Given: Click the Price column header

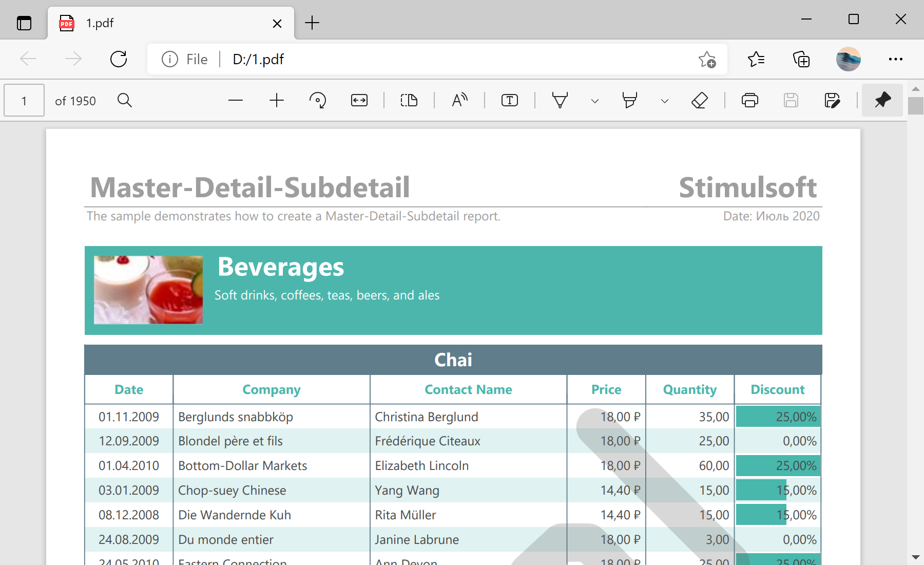Looking at the screenshot, I should (606, 390).
